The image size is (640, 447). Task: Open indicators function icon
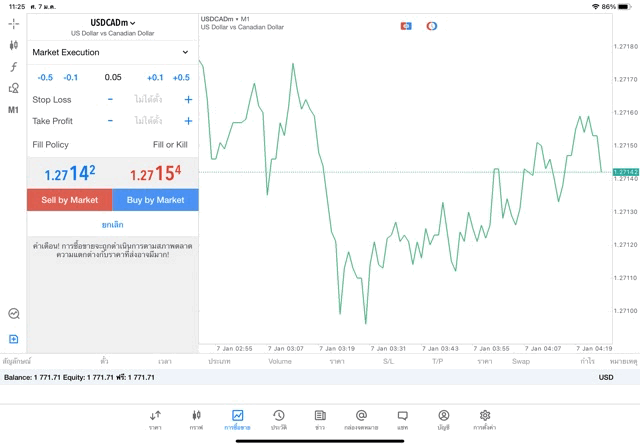pos(13,67)
